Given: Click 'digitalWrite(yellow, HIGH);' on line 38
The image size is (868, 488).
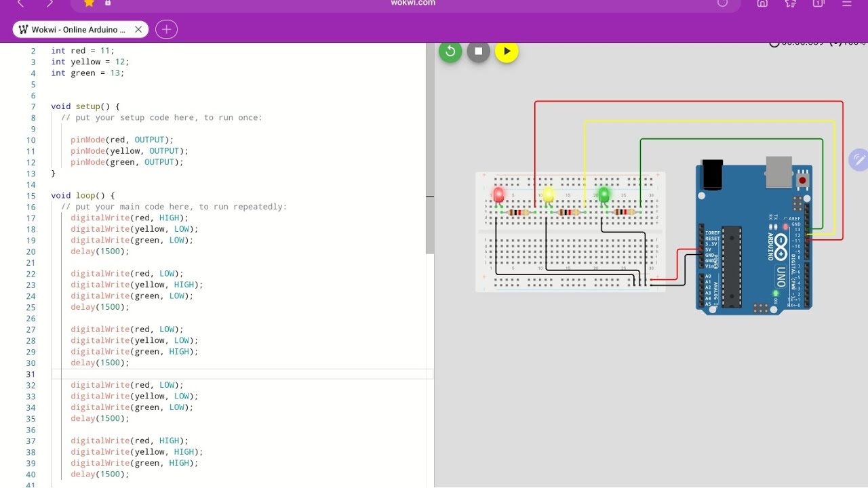Looking at the screenshot, I should point(137,452).
